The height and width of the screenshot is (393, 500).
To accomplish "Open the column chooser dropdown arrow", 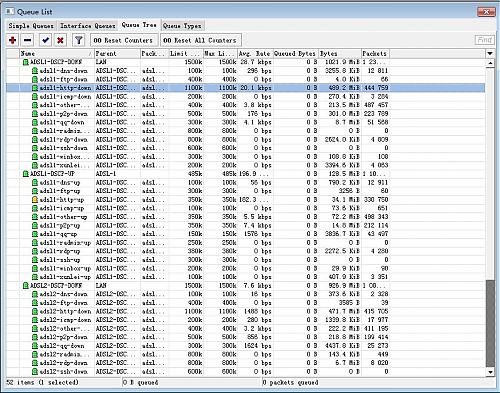I will tap(490, 53).
